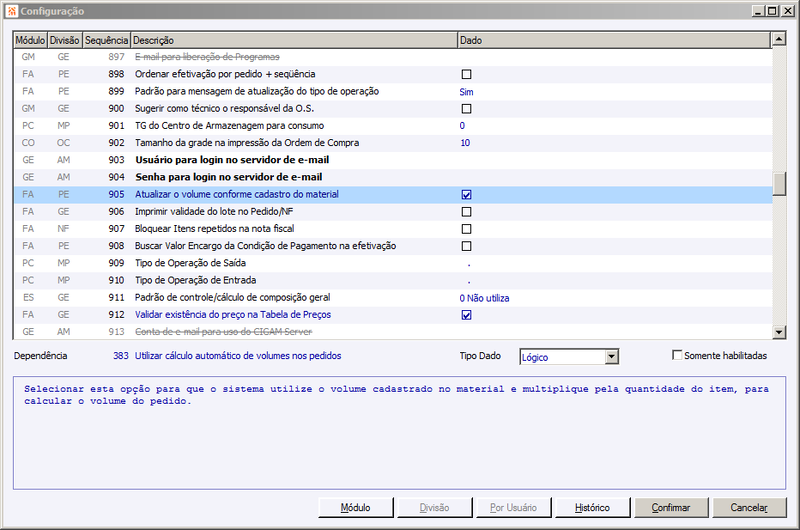Viewport: 800px width, 530px height.
Task: Select row 899 Padrão para mensagem de atualização
Action: (x=393, y=91)
